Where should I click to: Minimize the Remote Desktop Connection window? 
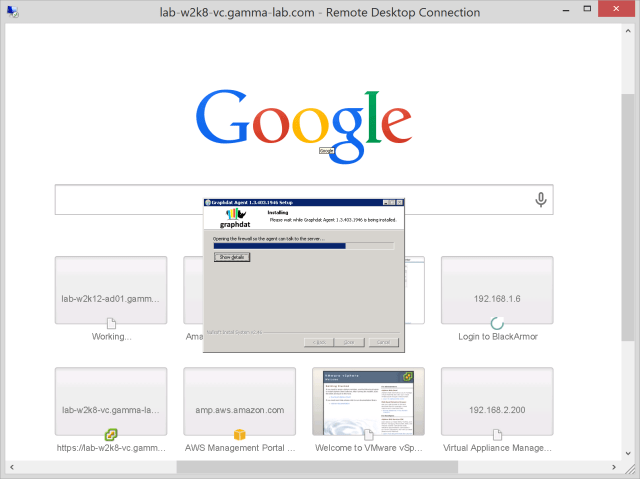(x=566, y=10)
